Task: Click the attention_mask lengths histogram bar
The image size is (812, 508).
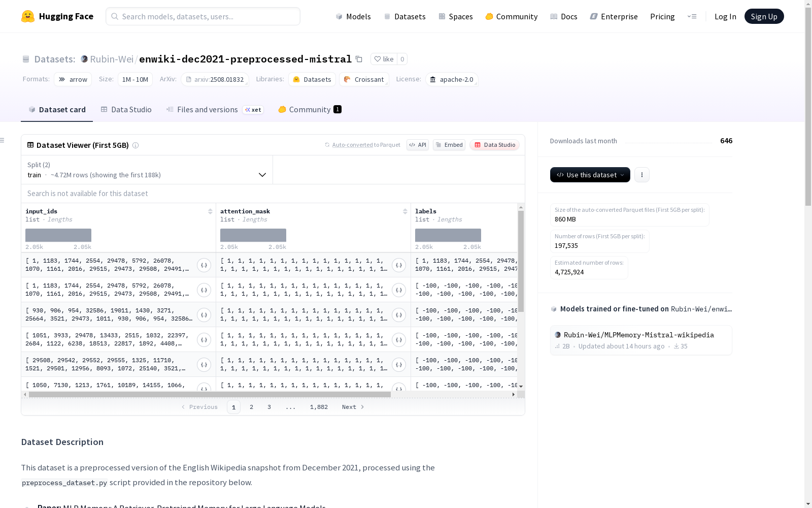Action: 253,235
